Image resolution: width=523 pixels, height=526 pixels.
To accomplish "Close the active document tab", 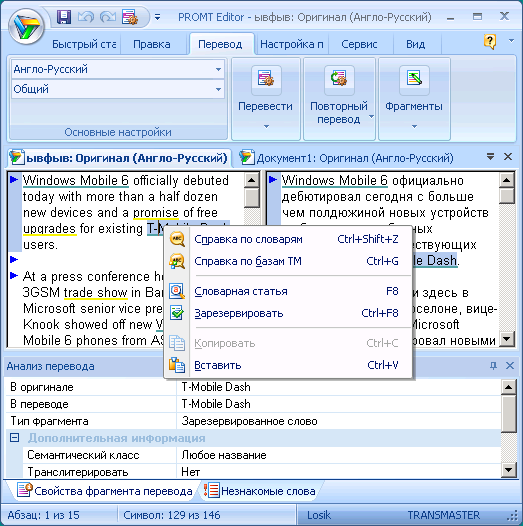I will (508, 156).
